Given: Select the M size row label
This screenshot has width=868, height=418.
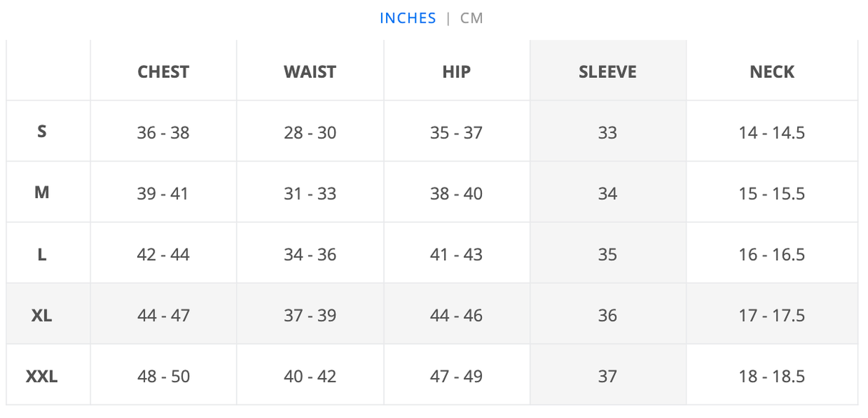Looking at the screenshot, I should pos(42,193).
